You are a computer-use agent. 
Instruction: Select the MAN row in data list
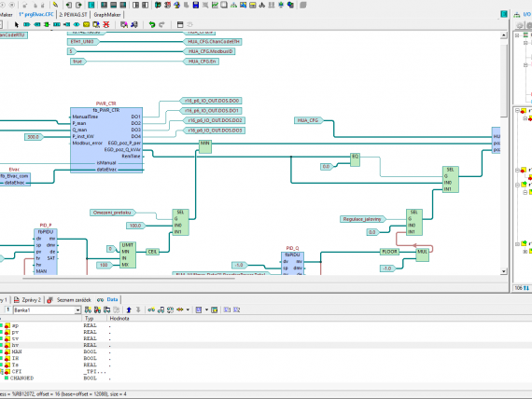(x=266, y=351)
